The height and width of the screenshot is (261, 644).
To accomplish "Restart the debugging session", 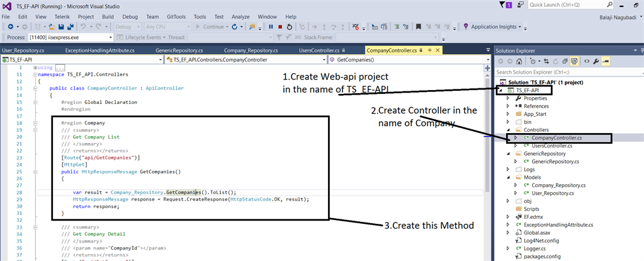I will tap(289, 27).
